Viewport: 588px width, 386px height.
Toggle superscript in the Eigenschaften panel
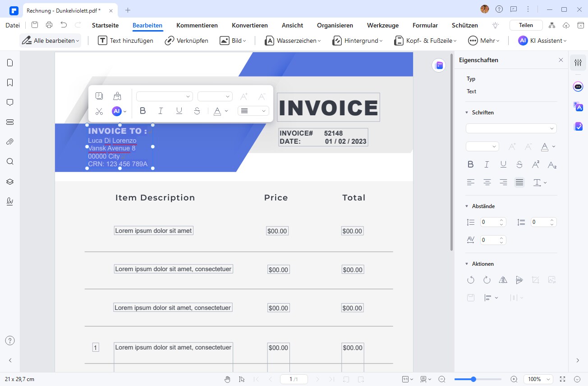pyautogui.click(x=536, y=164)
